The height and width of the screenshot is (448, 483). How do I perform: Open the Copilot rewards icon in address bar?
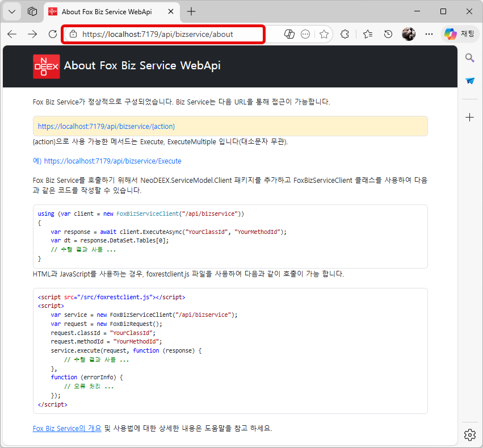pyautogui.click(x=289, y=34)
